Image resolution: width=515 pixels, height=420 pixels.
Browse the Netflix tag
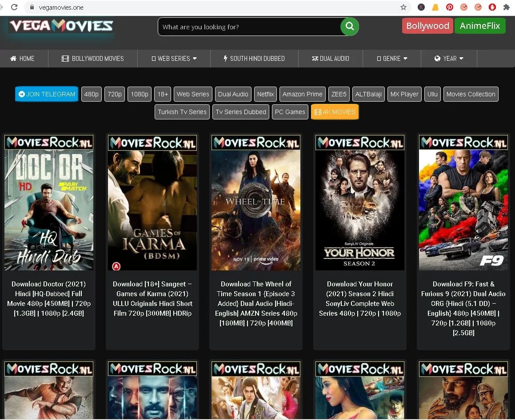tap(265, 94)
